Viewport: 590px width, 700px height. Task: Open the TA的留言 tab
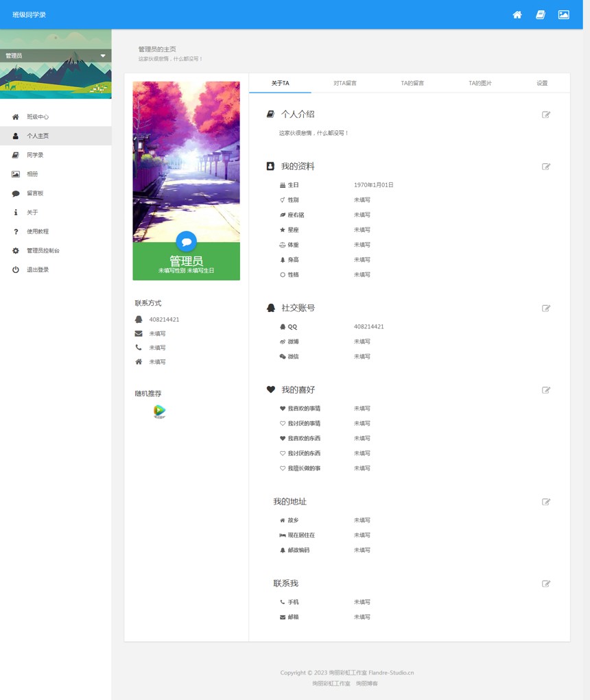pyautogui.click(x=412, y=83)
